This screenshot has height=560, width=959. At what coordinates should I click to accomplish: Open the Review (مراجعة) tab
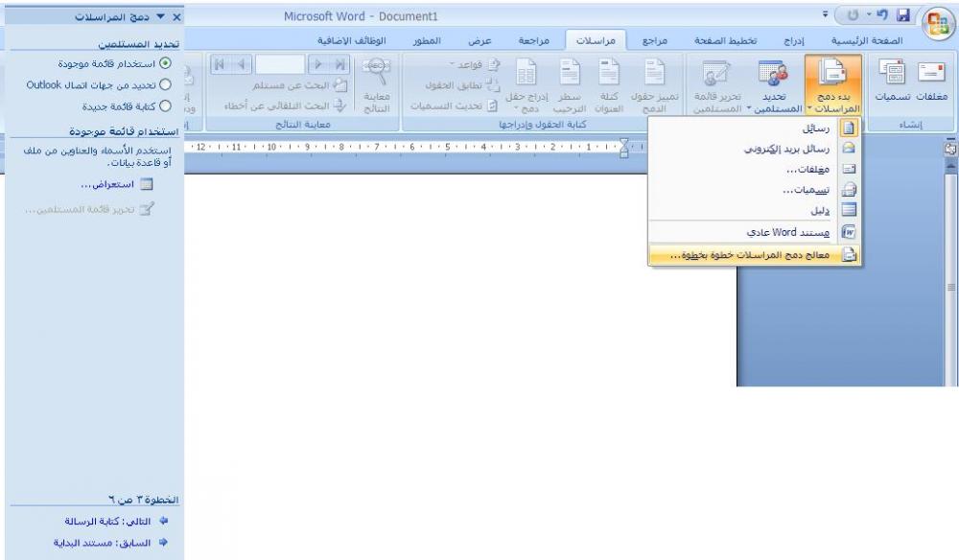click(x=534, y=41)
